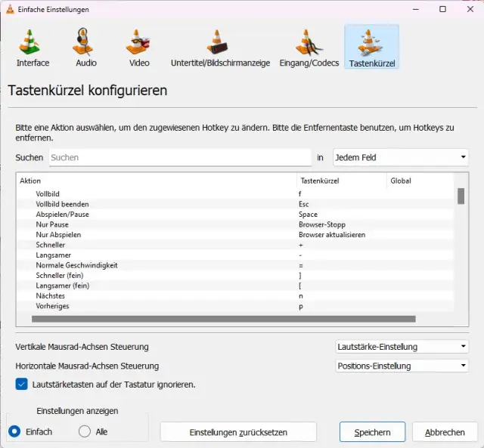
Task: Open the Positions-Einstellung dropdown
Action: pos(402,366)
